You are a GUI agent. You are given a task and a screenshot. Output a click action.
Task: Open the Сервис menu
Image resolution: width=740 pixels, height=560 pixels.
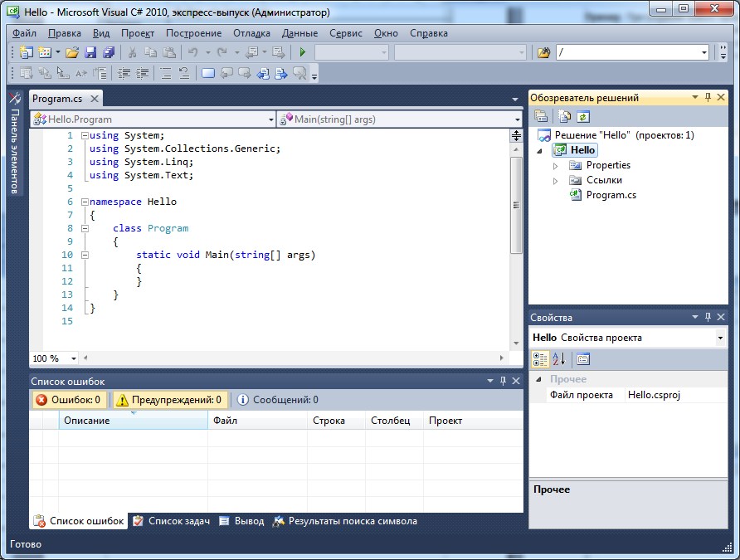346,33
